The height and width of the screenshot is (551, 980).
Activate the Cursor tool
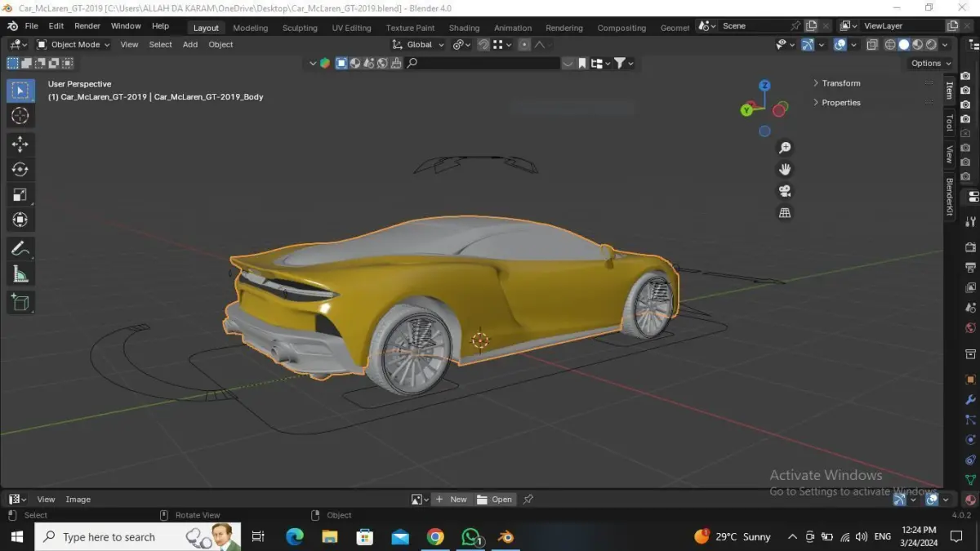click(20, 116)
